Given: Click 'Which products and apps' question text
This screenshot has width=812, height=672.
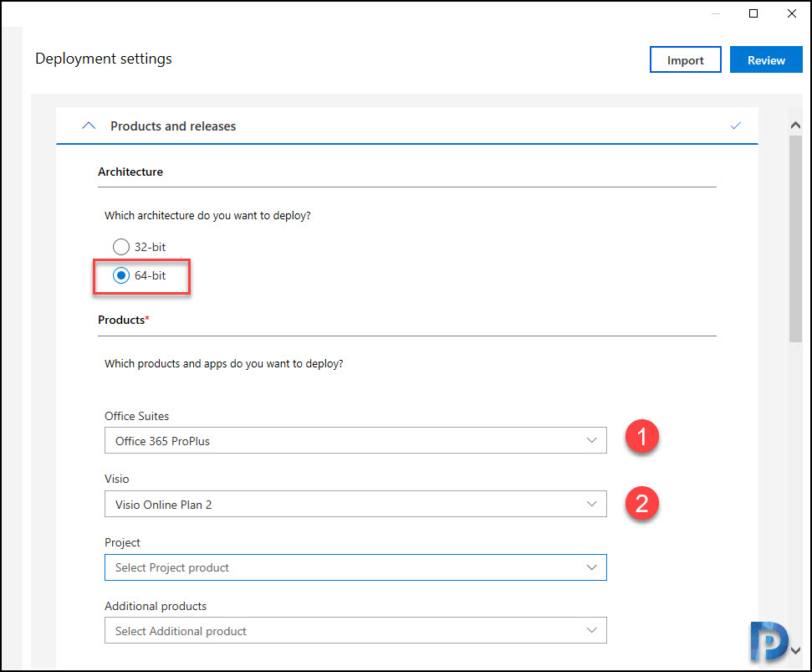Looking at the screenshot, I should coord(224,364).
